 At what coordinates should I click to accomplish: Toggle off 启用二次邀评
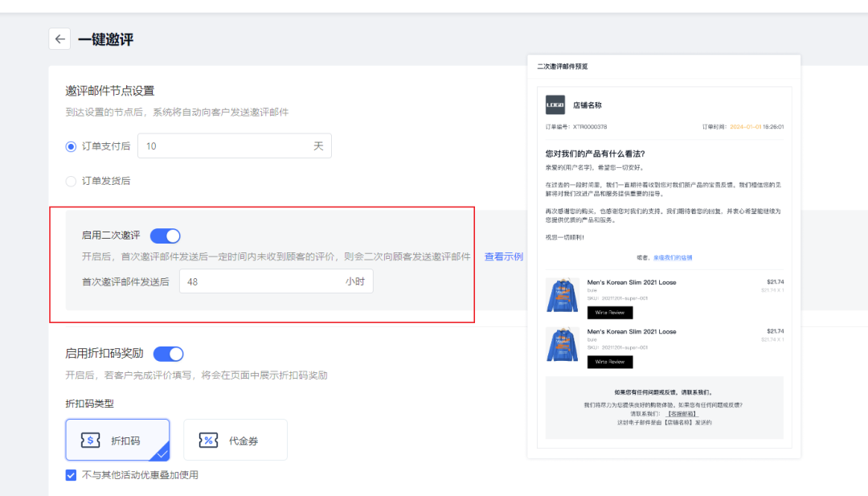165,236
